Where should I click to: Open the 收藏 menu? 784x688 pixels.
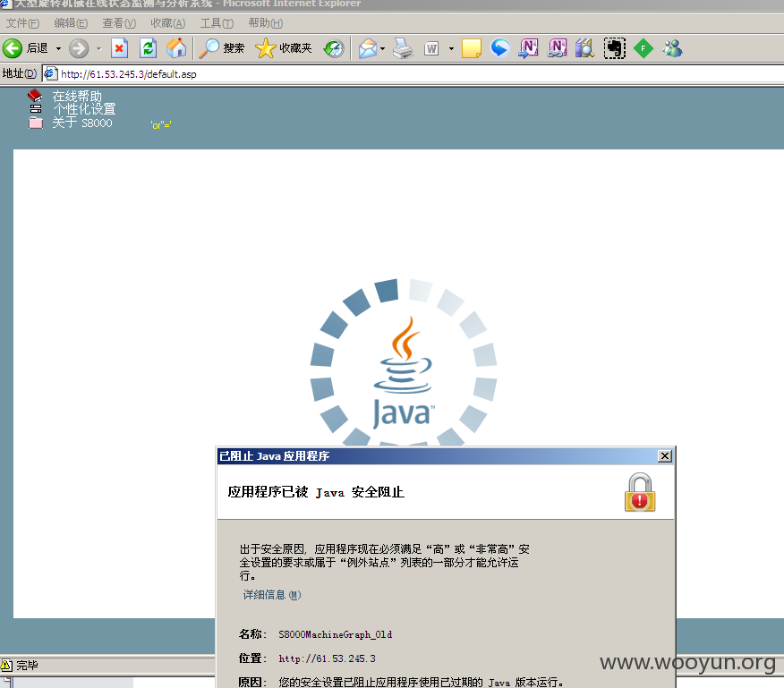coord(168,23)
